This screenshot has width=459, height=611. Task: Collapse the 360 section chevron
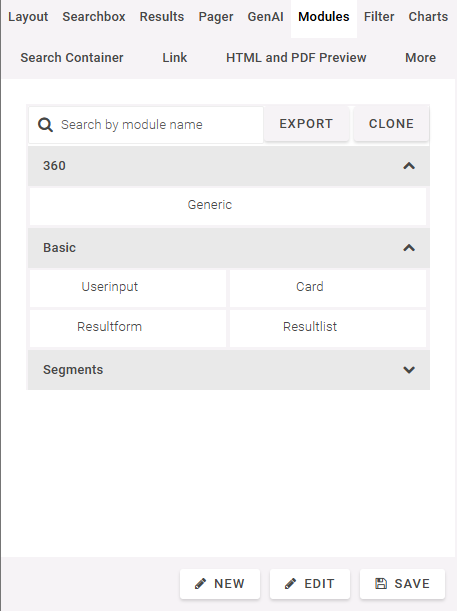[409, 166]
